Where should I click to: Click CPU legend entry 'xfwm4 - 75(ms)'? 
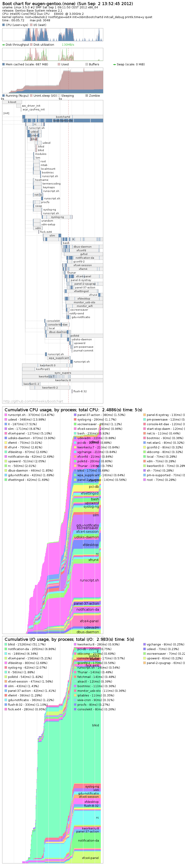(23, 442)
